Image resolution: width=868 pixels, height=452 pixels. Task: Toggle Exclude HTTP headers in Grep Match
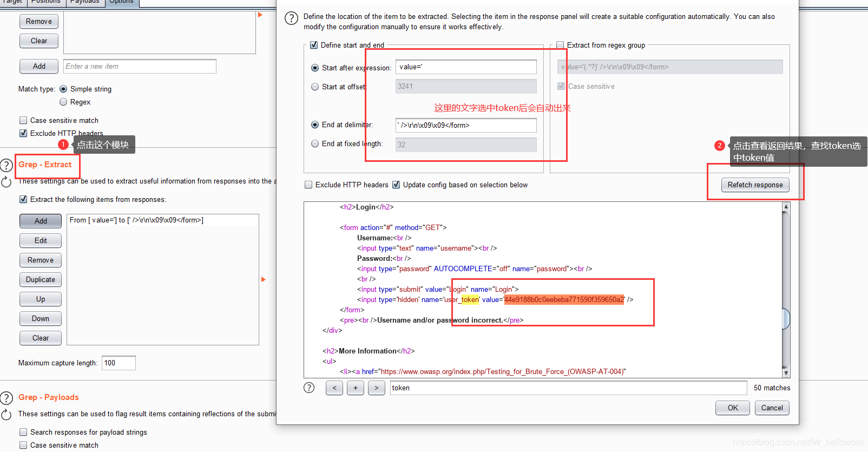pyautogui.click(x=23, y=133)
